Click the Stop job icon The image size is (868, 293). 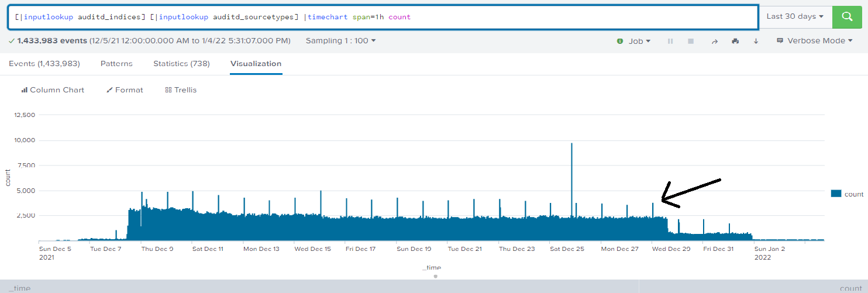(x=691, y=41)
